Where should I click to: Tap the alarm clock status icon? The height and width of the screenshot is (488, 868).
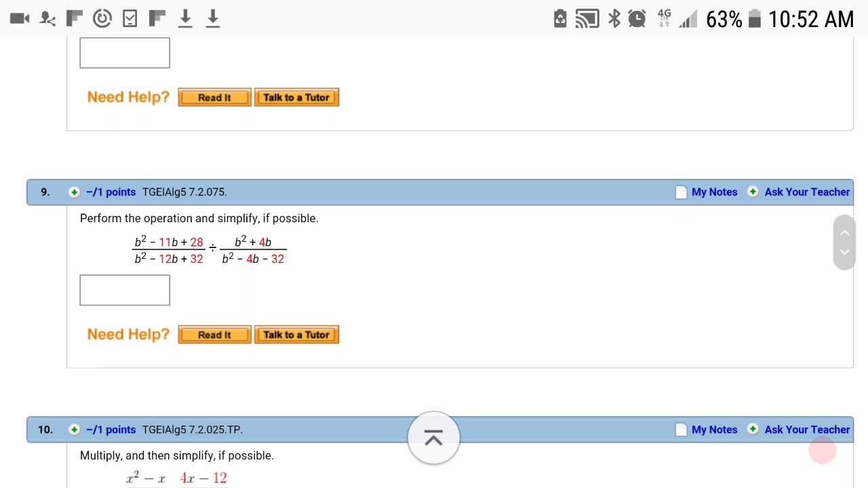point(637,19)
